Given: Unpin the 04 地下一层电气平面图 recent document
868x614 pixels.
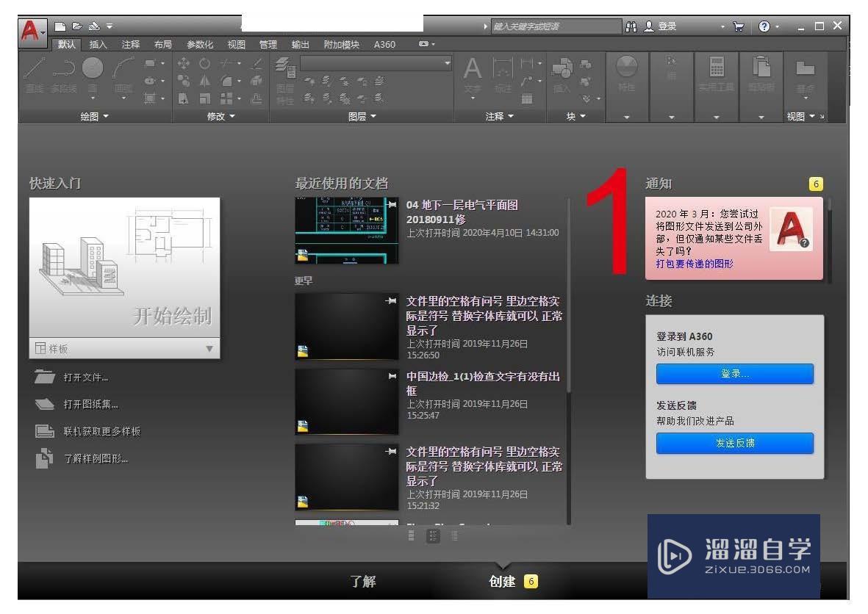Looking at the screenshot, I should point(392,203).
